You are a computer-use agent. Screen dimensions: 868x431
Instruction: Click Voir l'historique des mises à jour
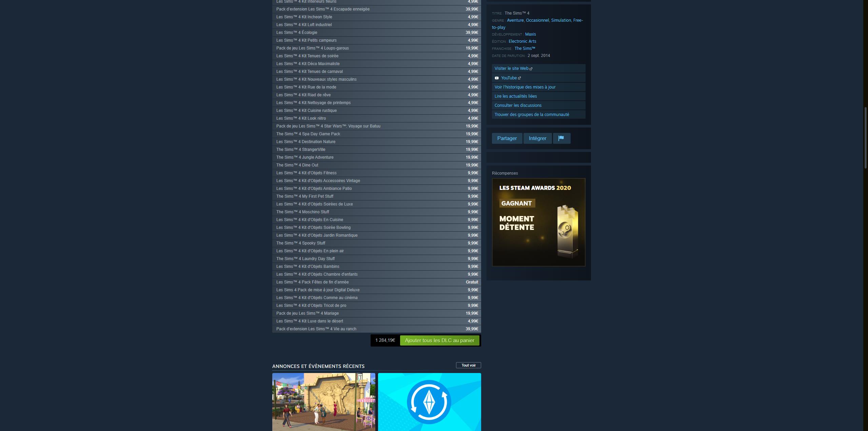click(525, 87)
